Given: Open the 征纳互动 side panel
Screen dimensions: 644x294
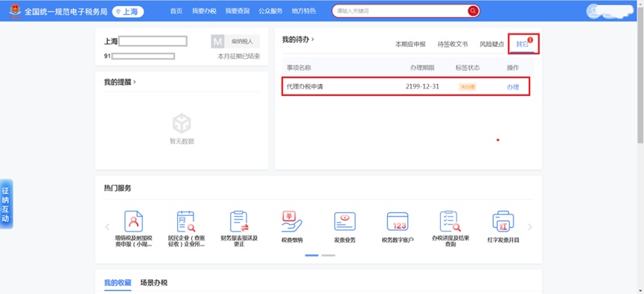Looking at the screenshot, I should pyautogui.click(x=6, y=204).
